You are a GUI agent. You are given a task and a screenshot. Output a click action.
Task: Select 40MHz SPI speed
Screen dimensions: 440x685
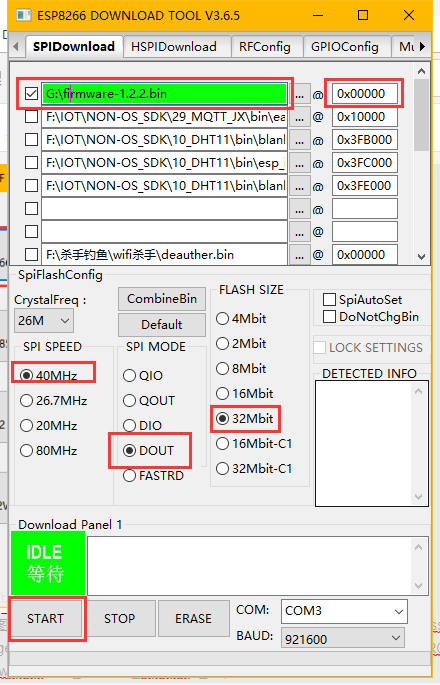coord(49,375)
